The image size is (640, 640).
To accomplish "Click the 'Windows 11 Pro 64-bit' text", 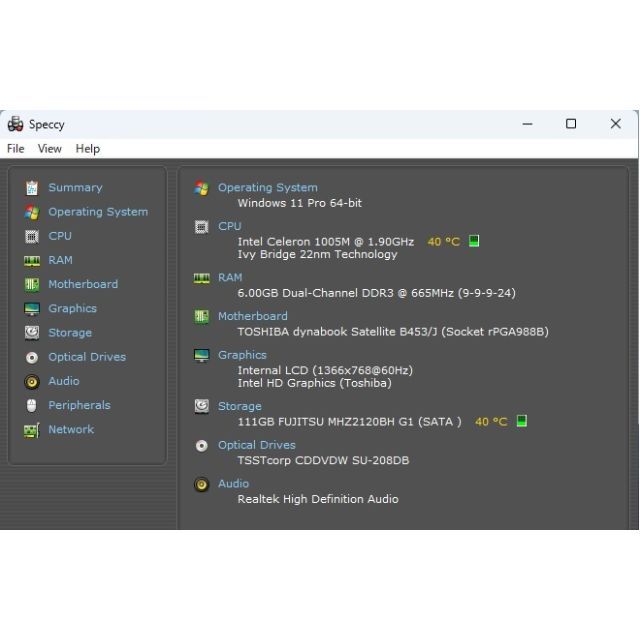I will 300,203.
